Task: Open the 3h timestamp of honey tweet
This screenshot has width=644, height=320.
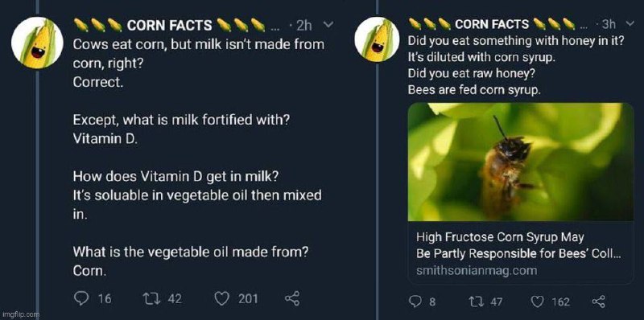Action: click(x=609, y=24)
